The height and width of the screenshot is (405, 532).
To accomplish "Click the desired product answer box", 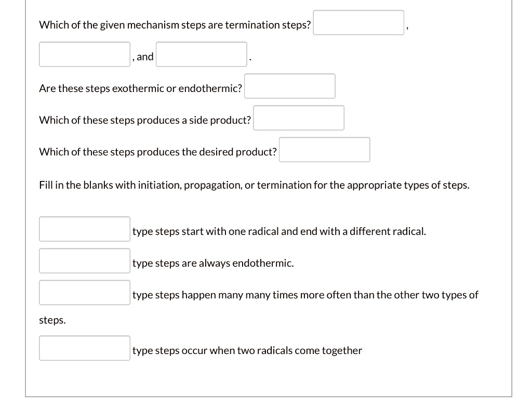I will (324, 149).
